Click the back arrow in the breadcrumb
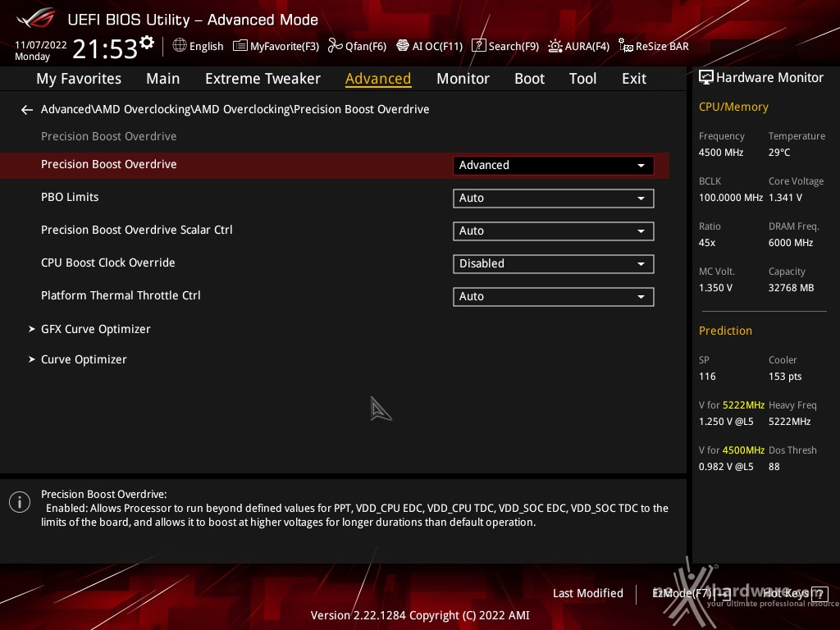The height and width of the screenshot is (630, 840). click(27, 110)
